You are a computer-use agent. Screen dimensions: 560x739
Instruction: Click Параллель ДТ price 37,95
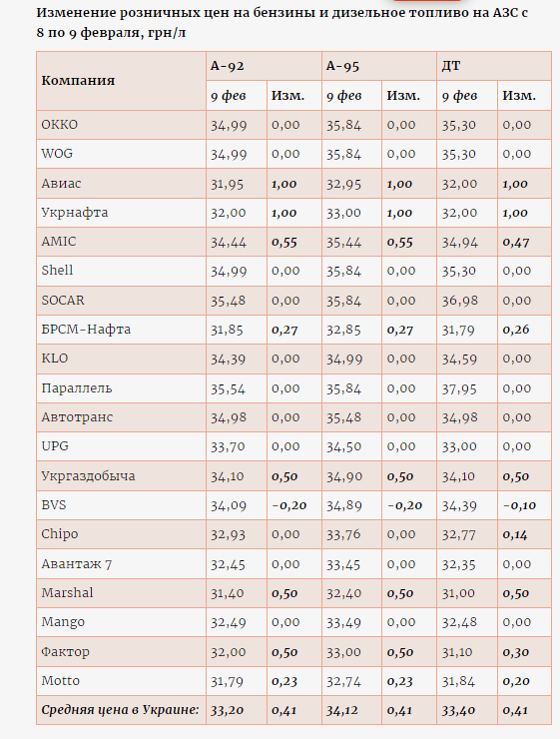(459, 388)
